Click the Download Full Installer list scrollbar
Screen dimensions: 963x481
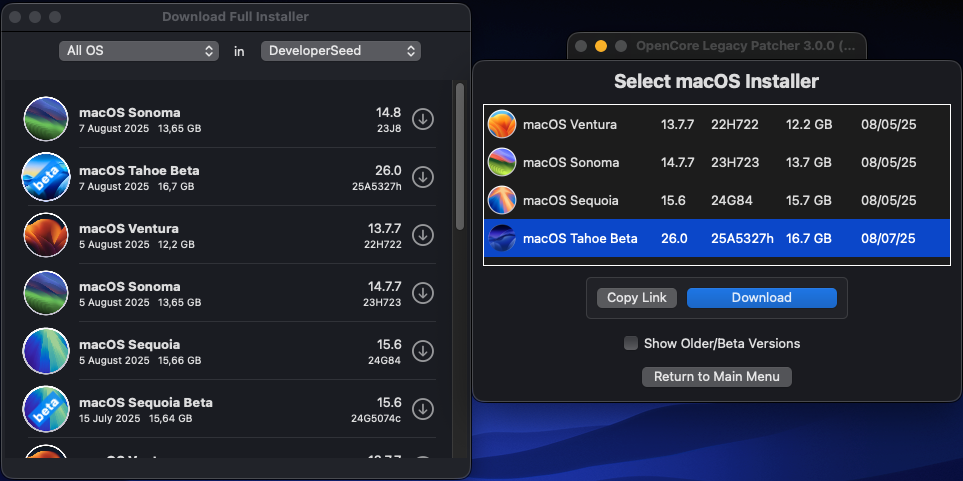click(x=460, y=157)
